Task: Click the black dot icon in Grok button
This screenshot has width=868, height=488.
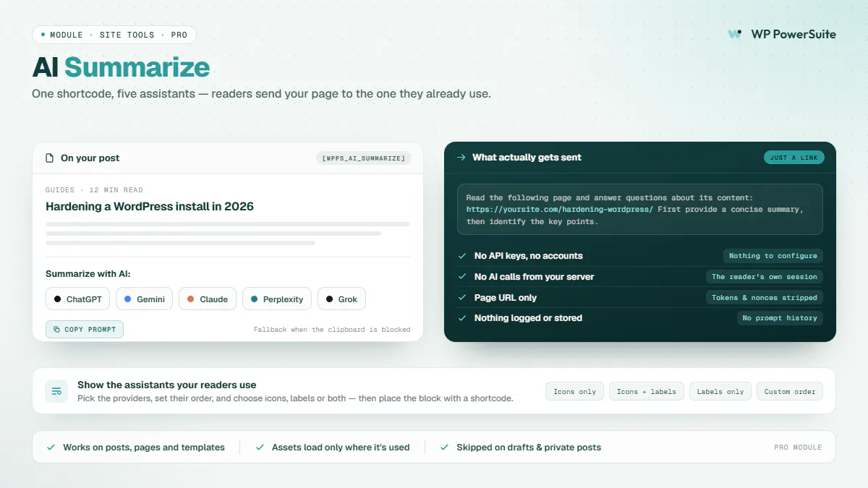Action: [330, 299]
